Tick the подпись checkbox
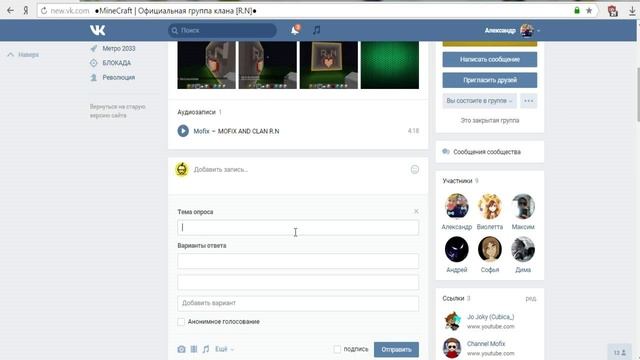640x360 pixels. (x=337, y=349)
